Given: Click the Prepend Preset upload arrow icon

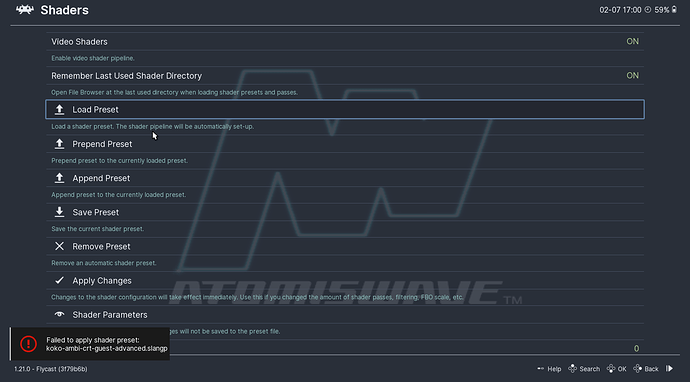Looking at the screenshot, I should 59,144.
